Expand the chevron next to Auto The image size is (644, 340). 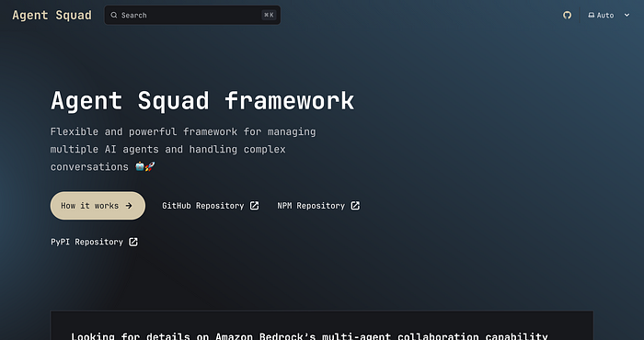coord(627,16)
